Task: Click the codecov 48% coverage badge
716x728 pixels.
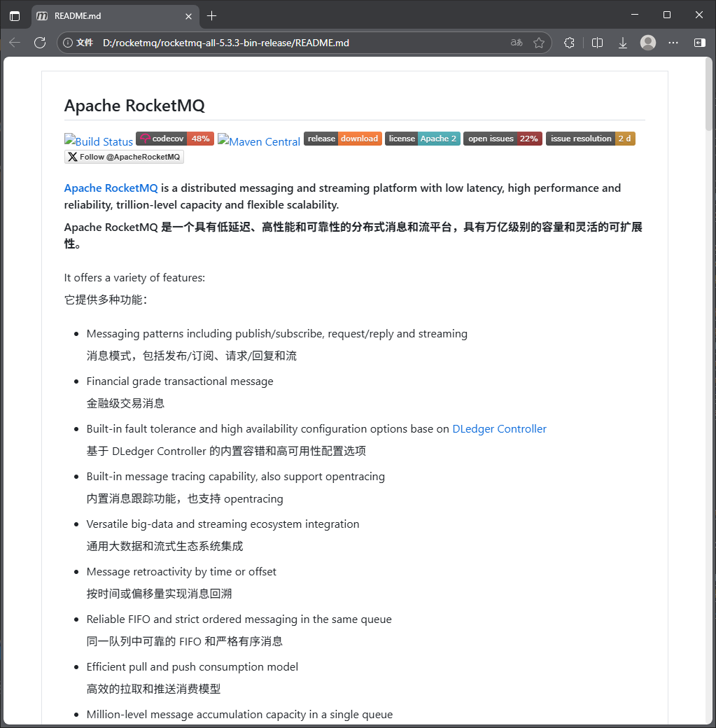Action: click(x=174, y=138)
